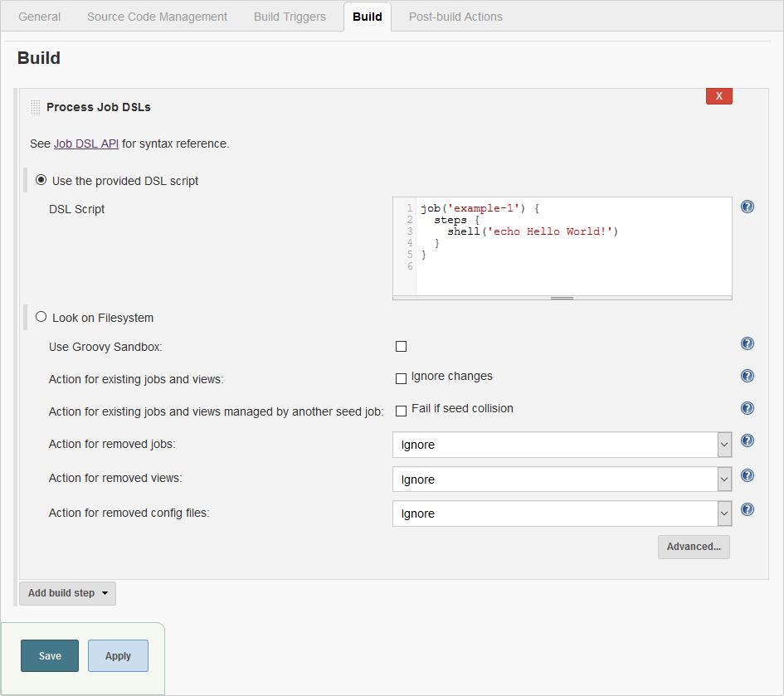Open help for Action for existing jobs
This screenshot has height=696, width=784.
[x=747, y=376]
